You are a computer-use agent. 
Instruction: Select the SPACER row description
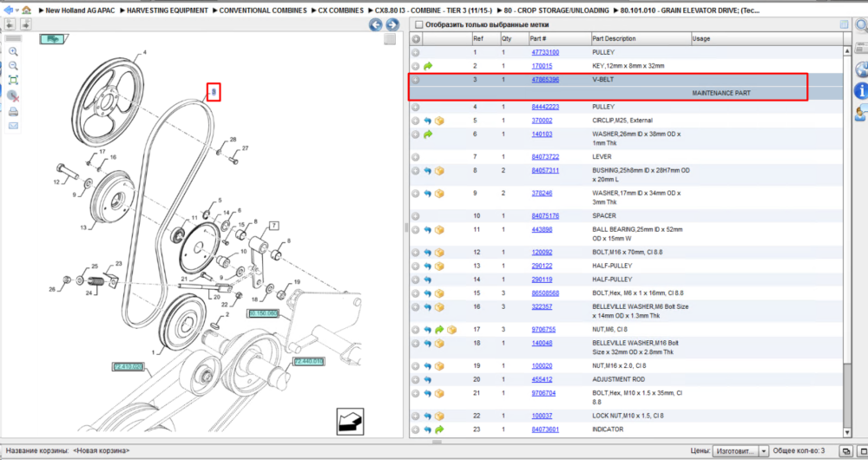click(604, 216)
